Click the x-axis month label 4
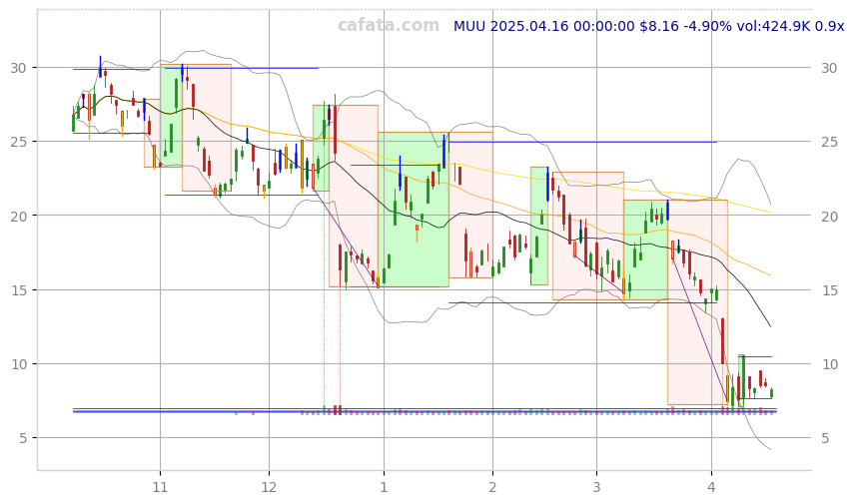 click(x=711, y=487)
